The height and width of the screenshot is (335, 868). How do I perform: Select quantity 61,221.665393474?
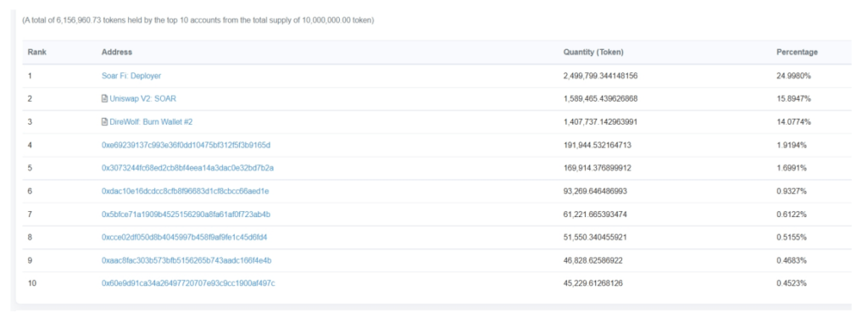tap(595, 215)
